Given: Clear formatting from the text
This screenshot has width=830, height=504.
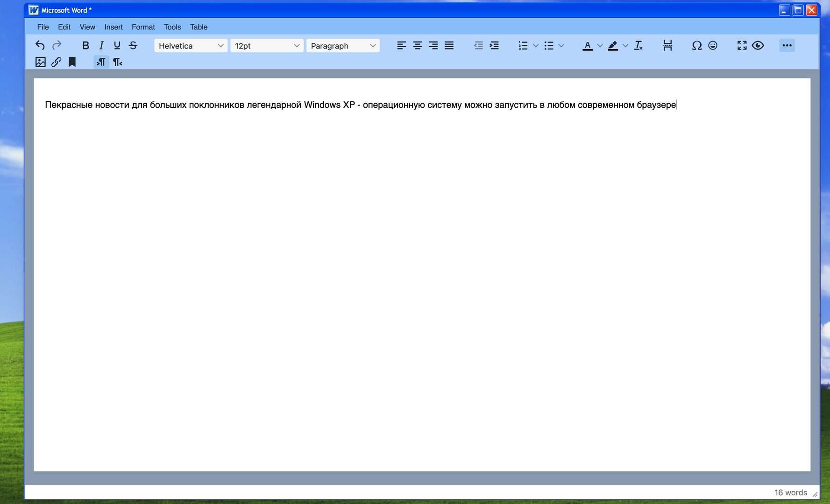Looking at the screenshot, I should [638, 45].
